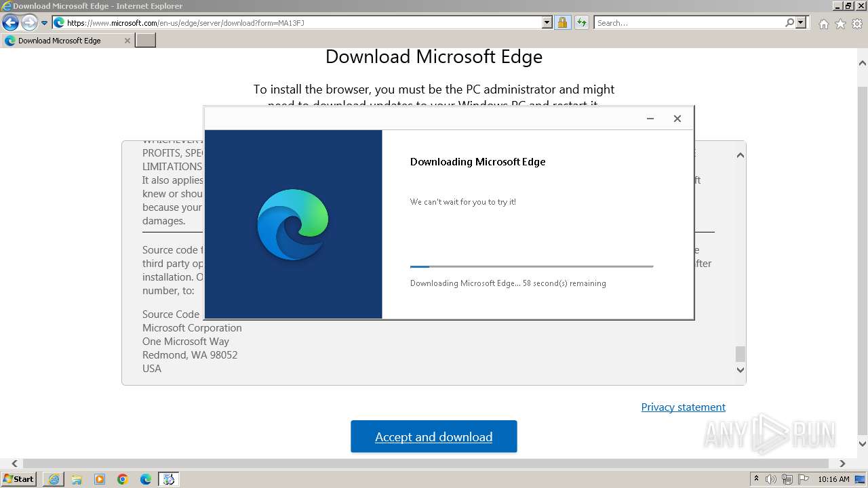
Task: Click the Show desktop tray icon
Action: point(860,479)
